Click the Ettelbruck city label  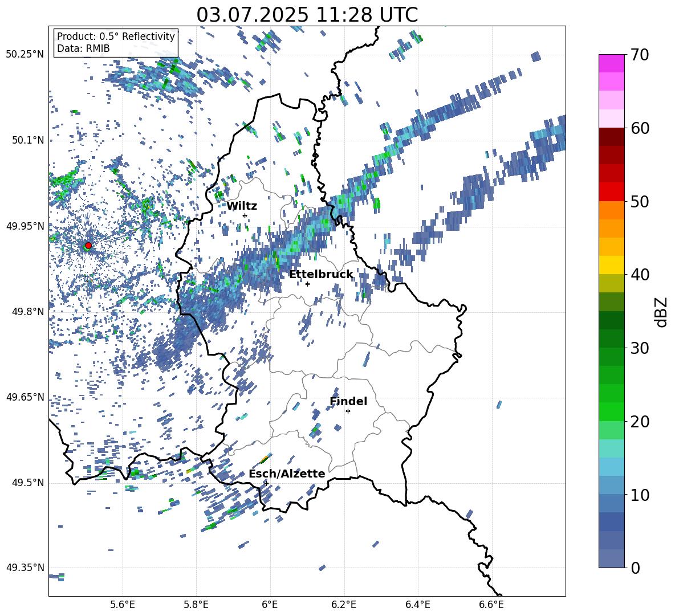[x=321, y=275]
